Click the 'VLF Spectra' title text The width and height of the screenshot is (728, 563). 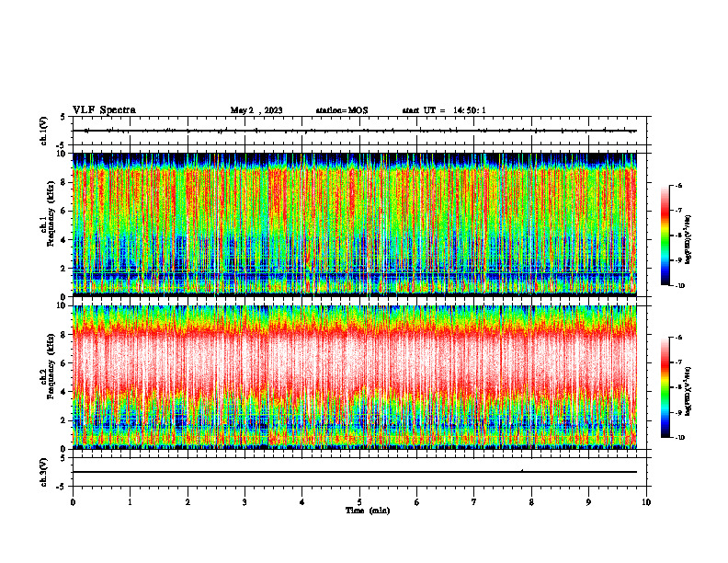tap(104, 110)
